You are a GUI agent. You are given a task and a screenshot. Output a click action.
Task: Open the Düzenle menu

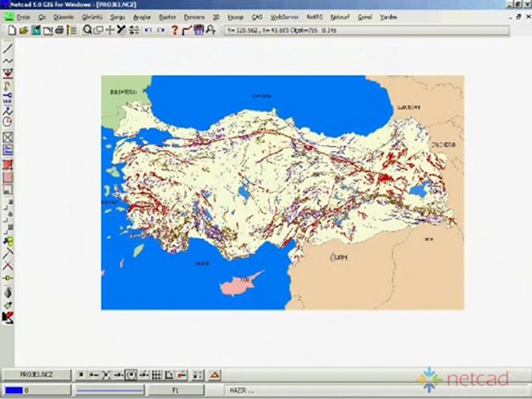click(63, 17)
